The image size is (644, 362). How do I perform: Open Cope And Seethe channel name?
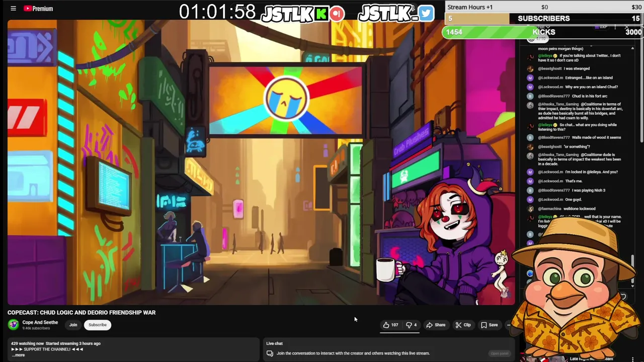pos(40,322)
